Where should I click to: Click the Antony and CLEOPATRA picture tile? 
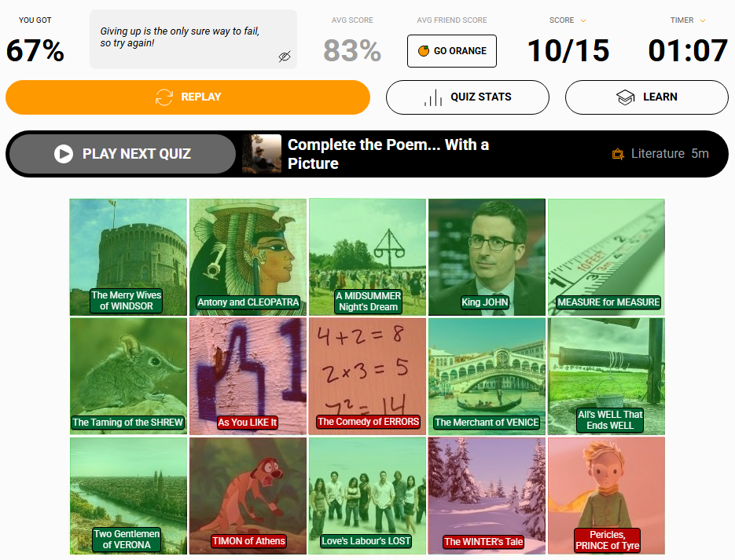point(248,257)
